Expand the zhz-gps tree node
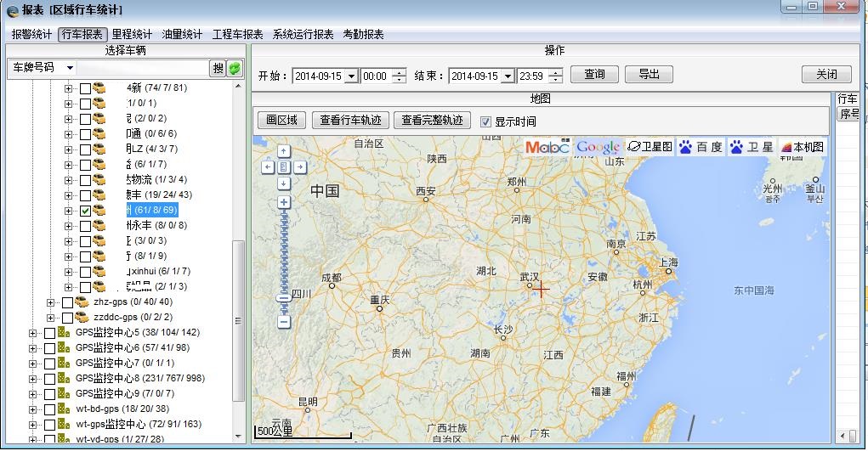 point(50,302)
